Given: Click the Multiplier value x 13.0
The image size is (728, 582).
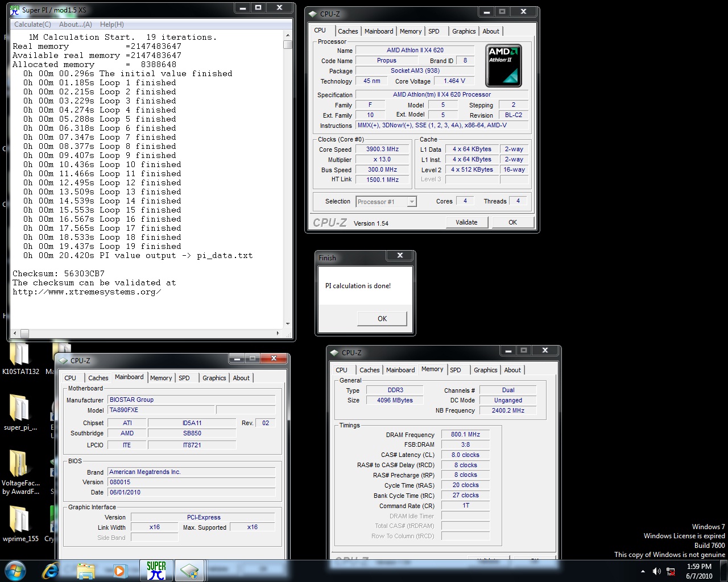Looking at the screenshot, I should (x=382, y=160).
